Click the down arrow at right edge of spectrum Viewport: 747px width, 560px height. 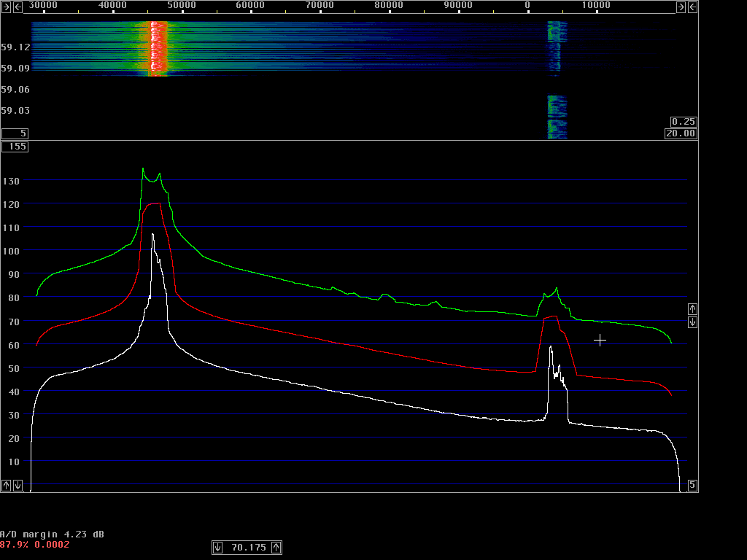click(x=693, y=322)
